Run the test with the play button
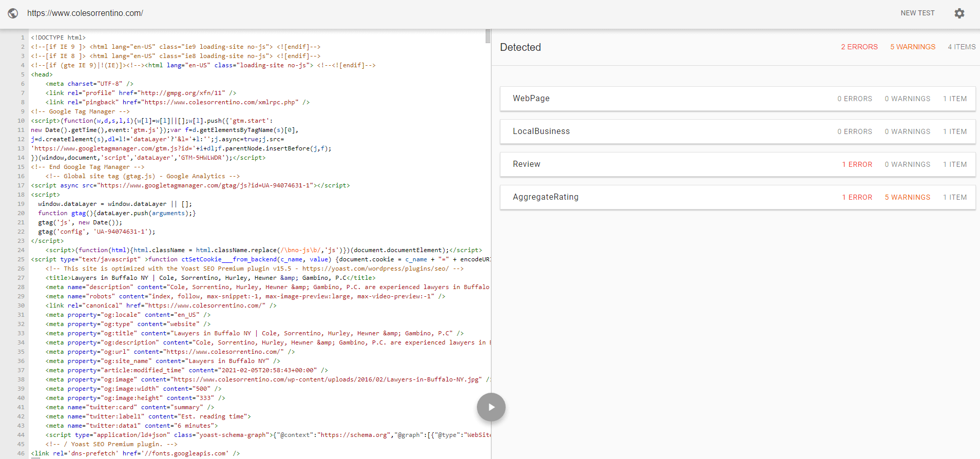 [491, 407]
